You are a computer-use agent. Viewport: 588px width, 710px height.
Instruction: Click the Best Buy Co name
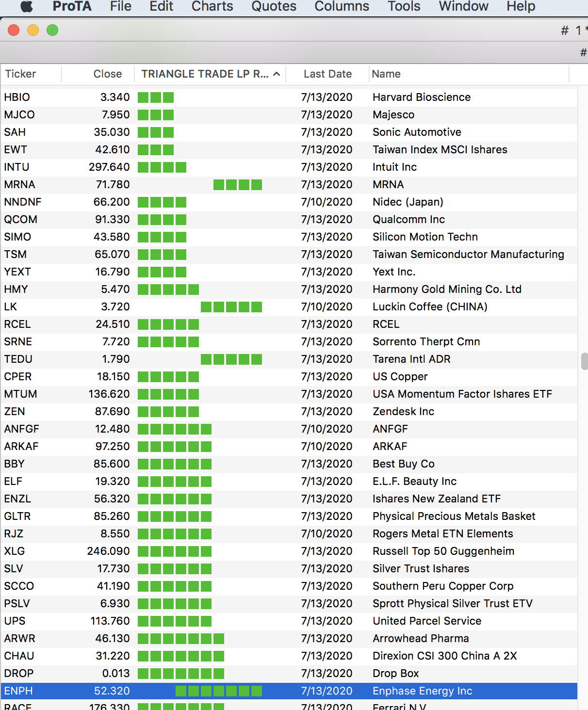404,464
